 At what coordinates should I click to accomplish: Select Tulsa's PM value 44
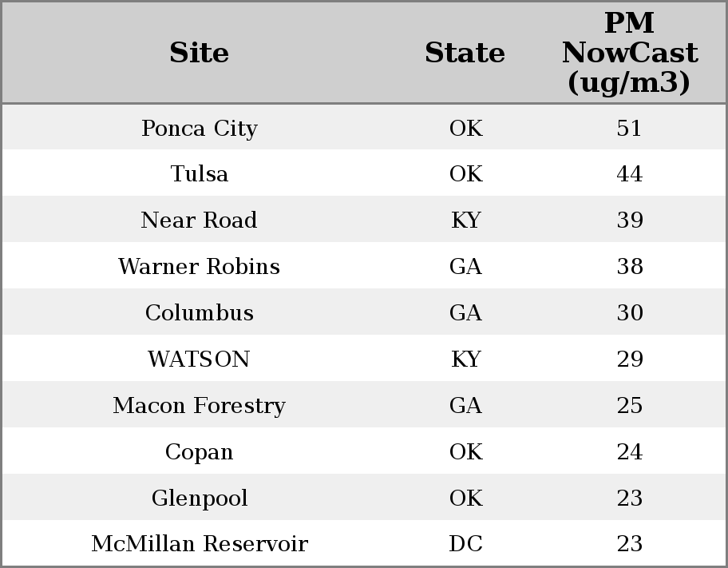(x=629, y=174)
